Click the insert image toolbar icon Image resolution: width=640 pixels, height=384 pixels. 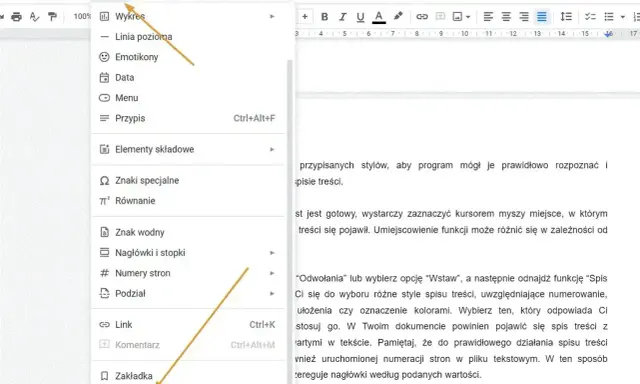[x=458, y=17]
